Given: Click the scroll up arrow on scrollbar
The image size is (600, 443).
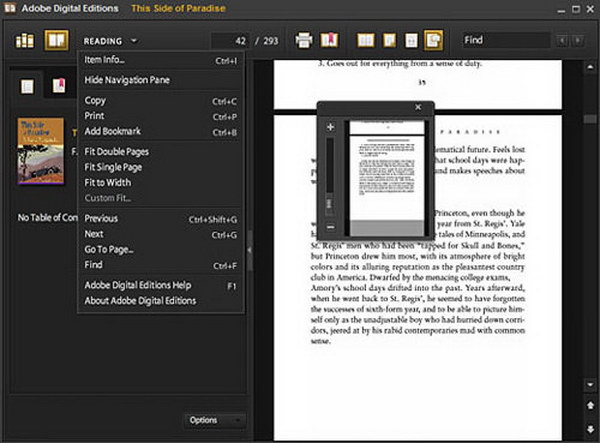Looking at the screenshot, I should [x=590, y=67].
